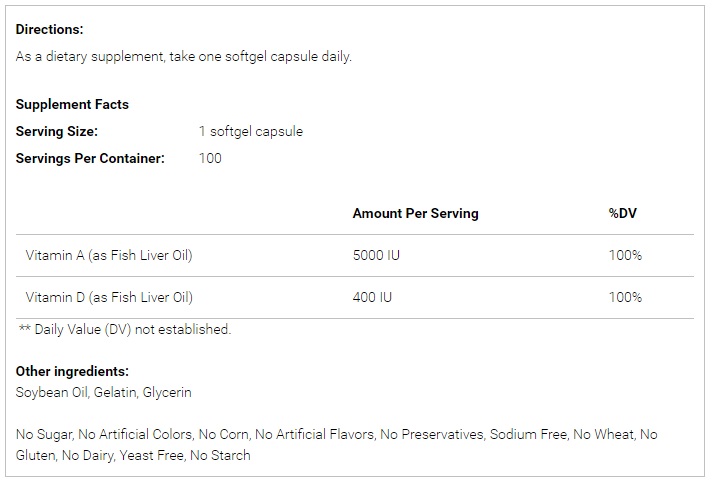This screenshot has width=724, height=496.
Task: Click the Daily Value not established footnote
Action: click(125, 329)
